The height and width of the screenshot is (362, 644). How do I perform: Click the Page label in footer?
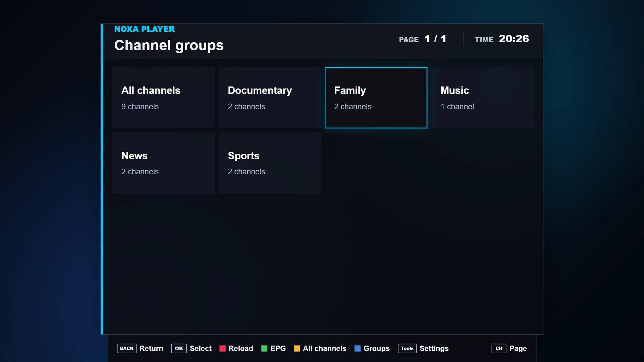tap(518, 349)
